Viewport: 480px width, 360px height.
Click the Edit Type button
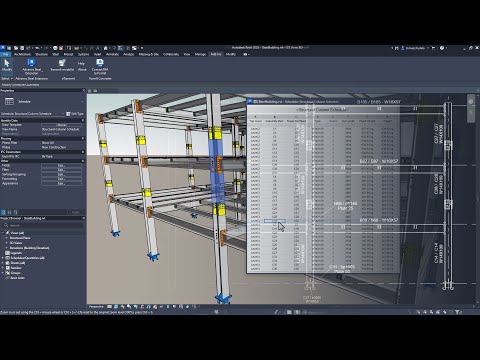pyautogui.click(x=75, y=114)
